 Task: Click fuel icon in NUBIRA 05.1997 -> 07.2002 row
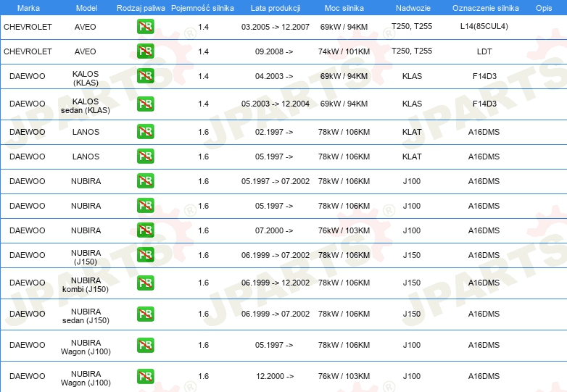click(x=145, y=180)
